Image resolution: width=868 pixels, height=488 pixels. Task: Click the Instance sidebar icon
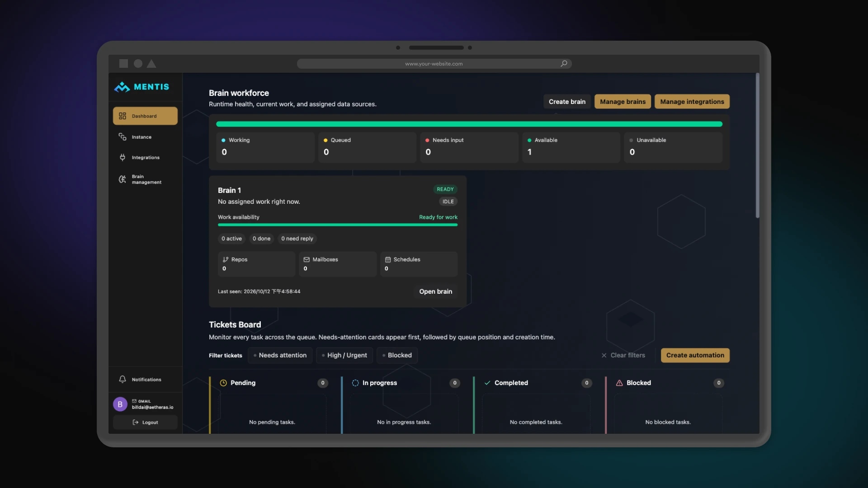point(123,137)
